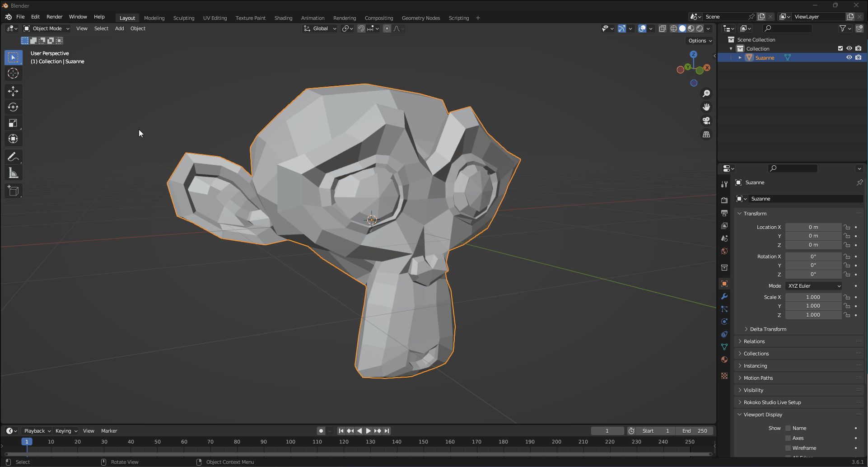Screen dimensions: 868x467
Task: Switch to the Geometry Nodes workspace tab
Action: 420,18
